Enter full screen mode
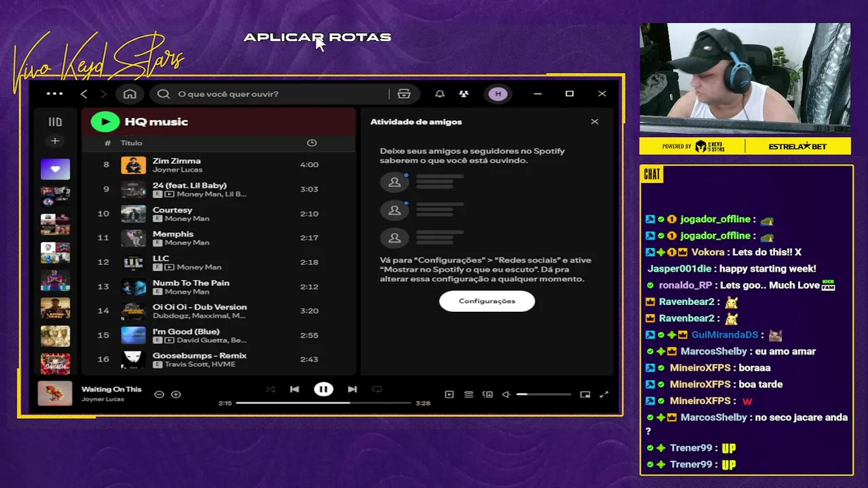This screenshot has height=488, width=868. [604, 394]
